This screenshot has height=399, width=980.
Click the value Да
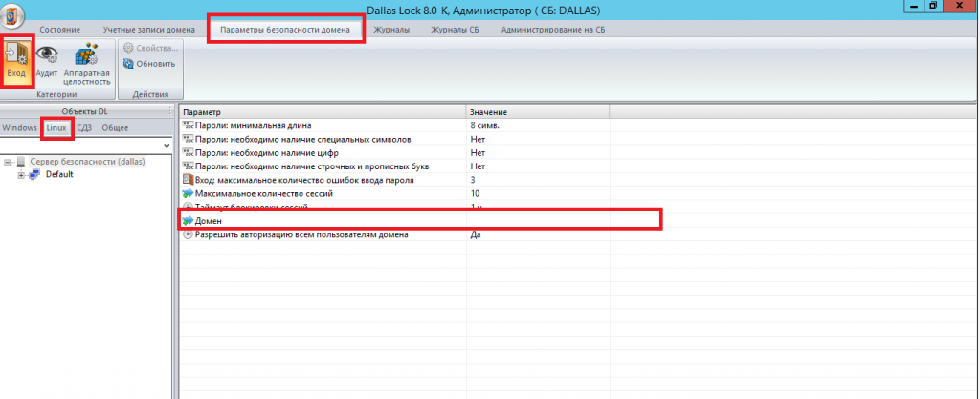(476, 235)
